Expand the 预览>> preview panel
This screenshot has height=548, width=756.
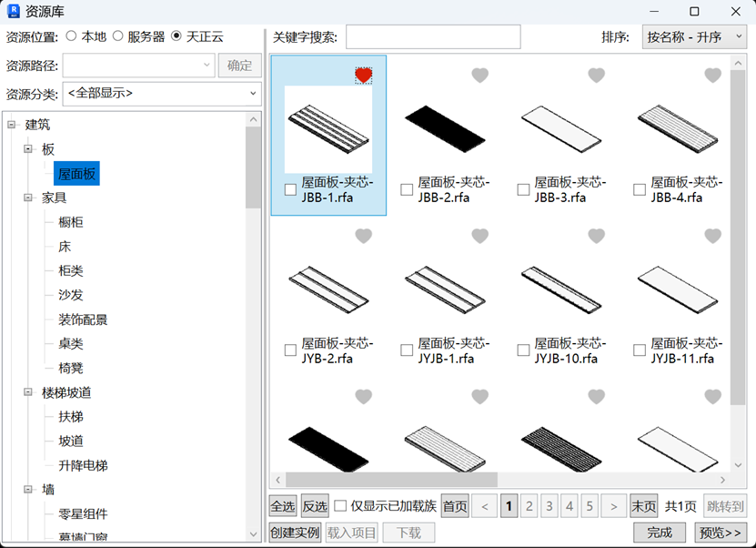click(721, 533)
